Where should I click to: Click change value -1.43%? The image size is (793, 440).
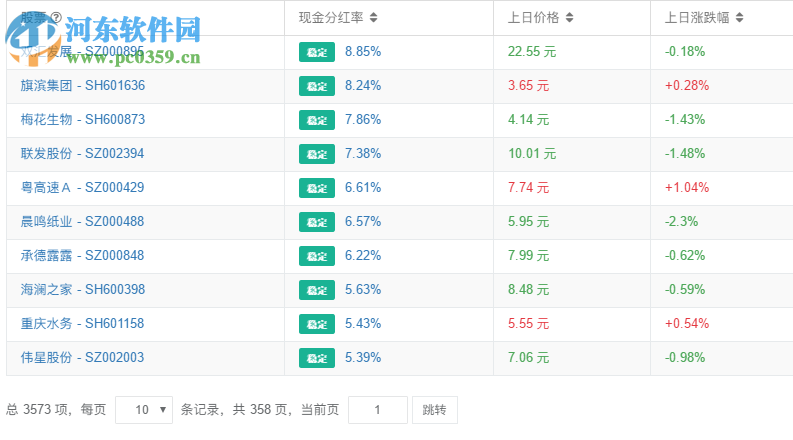685,119
